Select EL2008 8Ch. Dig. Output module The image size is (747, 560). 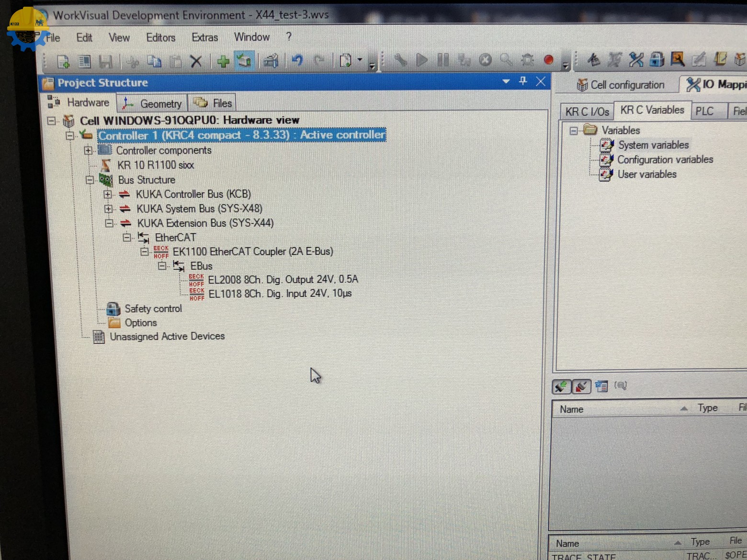tap(283, 280)
